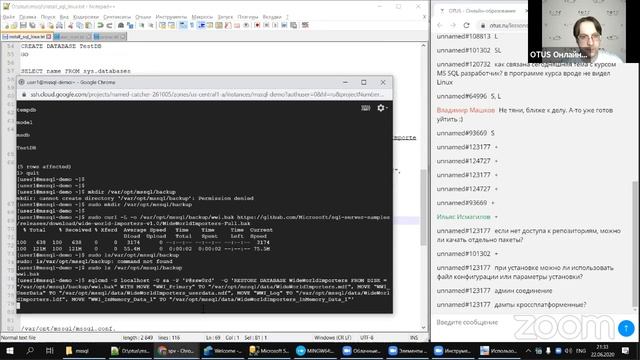Click the ENG language indicator in tray
This screenshot has height=360, width=640.
pos(580,351)
